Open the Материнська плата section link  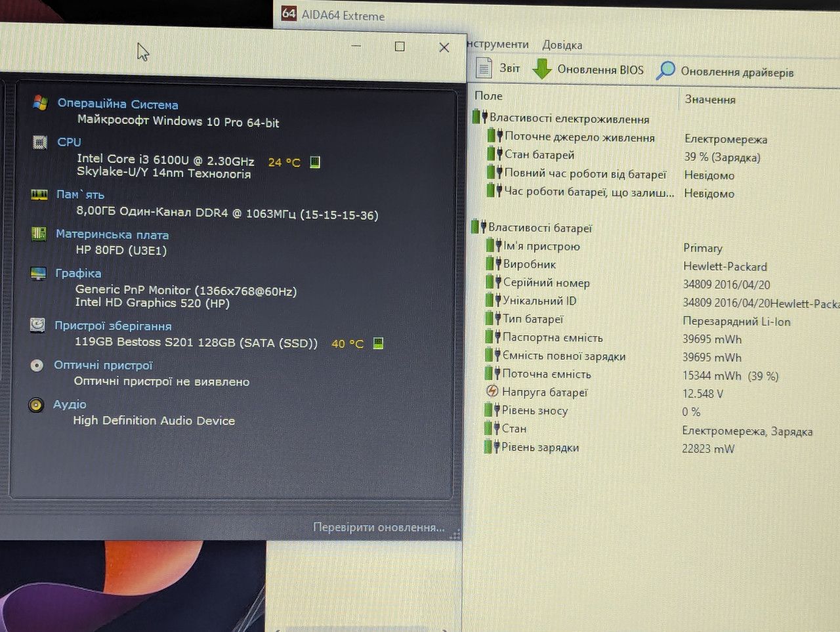[x=112, y=234]
